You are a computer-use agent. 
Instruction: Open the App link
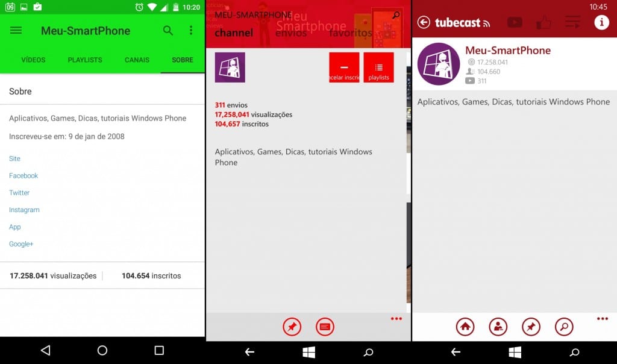point(15,227)
